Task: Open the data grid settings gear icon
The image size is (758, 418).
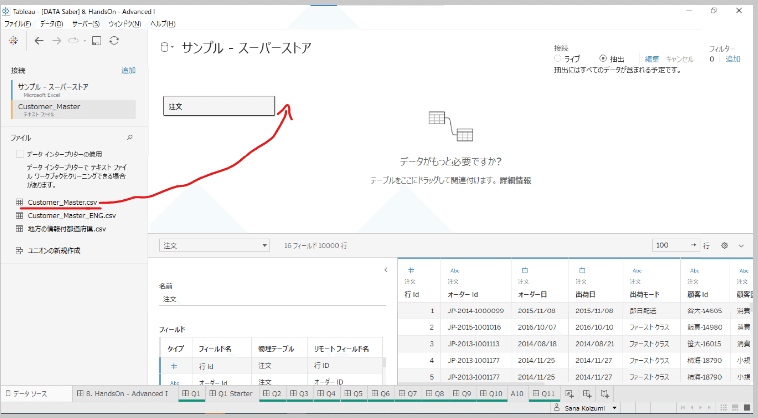Action: point(724,245)
